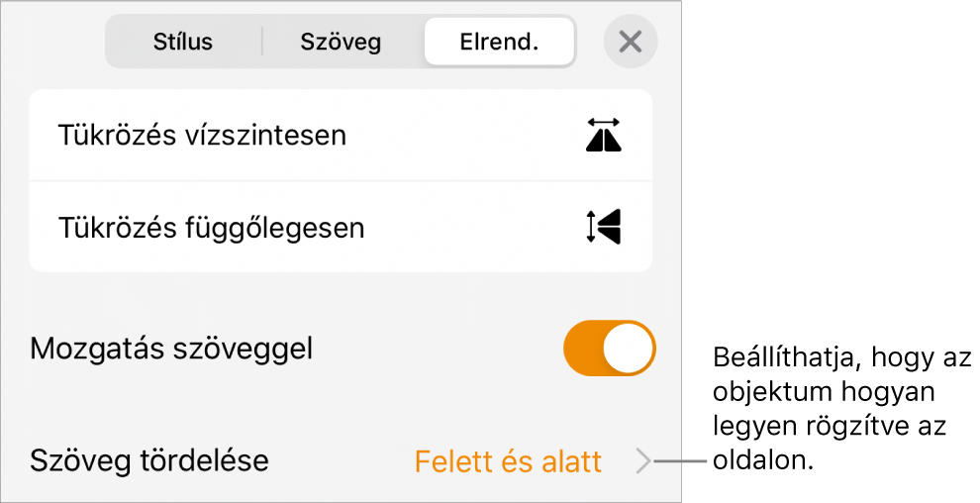980x503 pixels.
Task: Choose Tükrözés függőlegesen
Action: (x=211, y=228)
